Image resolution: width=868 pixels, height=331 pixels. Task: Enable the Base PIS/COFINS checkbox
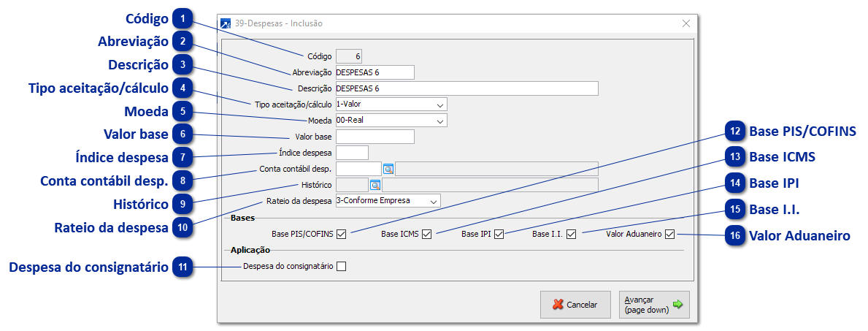(341, 234)
